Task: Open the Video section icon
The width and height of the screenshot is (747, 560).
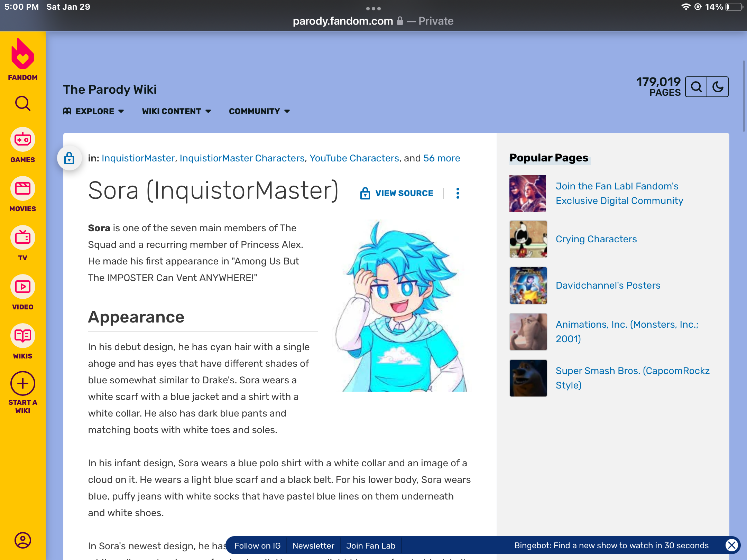Action: (x=22, y=287)
